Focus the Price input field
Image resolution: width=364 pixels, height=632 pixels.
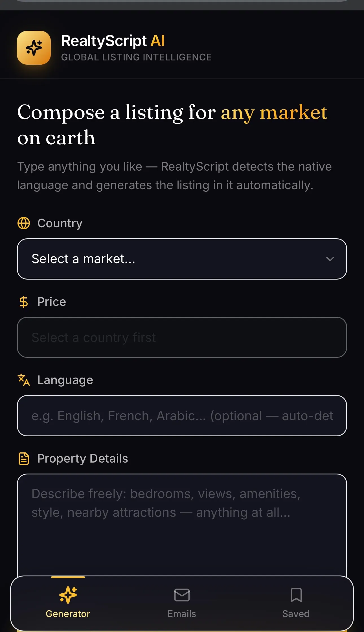(x=182, y=337)
